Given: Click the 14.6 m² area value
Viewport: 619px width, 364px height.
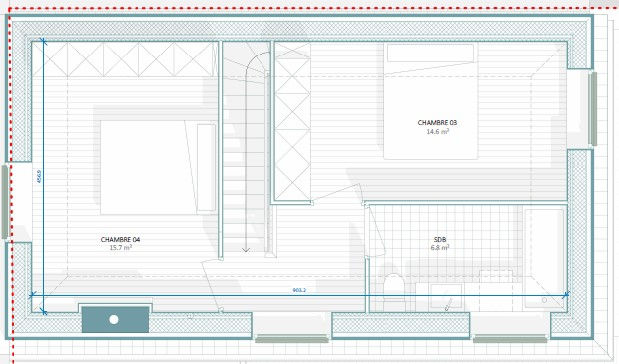Looking at the screenshot, I should tap(437, 131).
